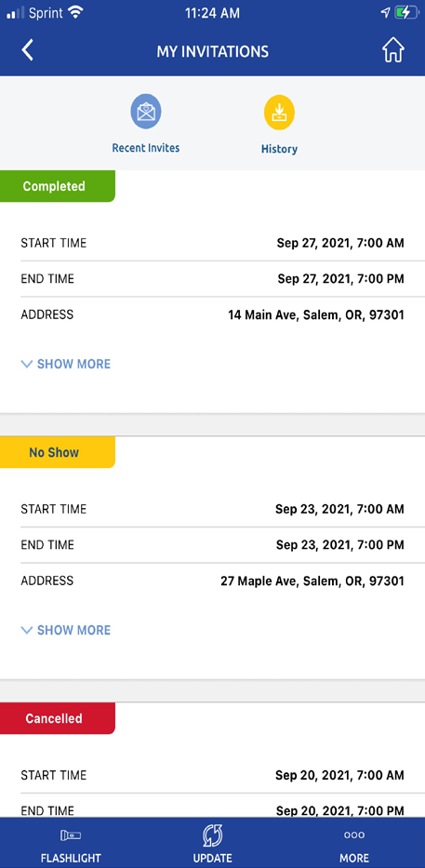Select address 27 Maple Ave, Salem
The height and width of the screenshot is (868, 425).
(312, 581)
